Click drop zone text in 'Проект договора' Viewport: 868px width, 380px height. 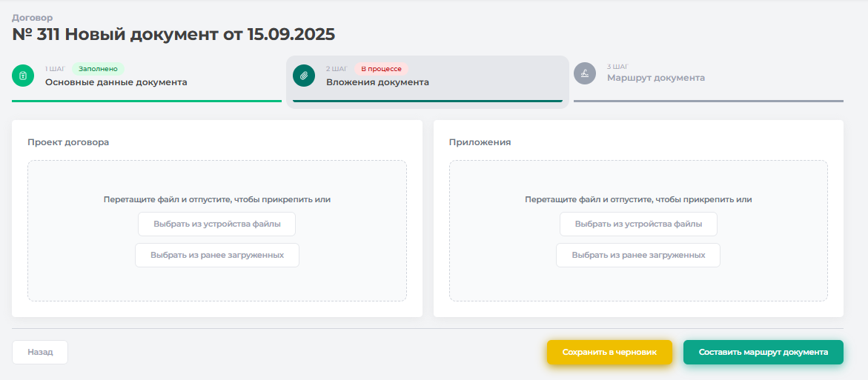[x=216, y=199]
